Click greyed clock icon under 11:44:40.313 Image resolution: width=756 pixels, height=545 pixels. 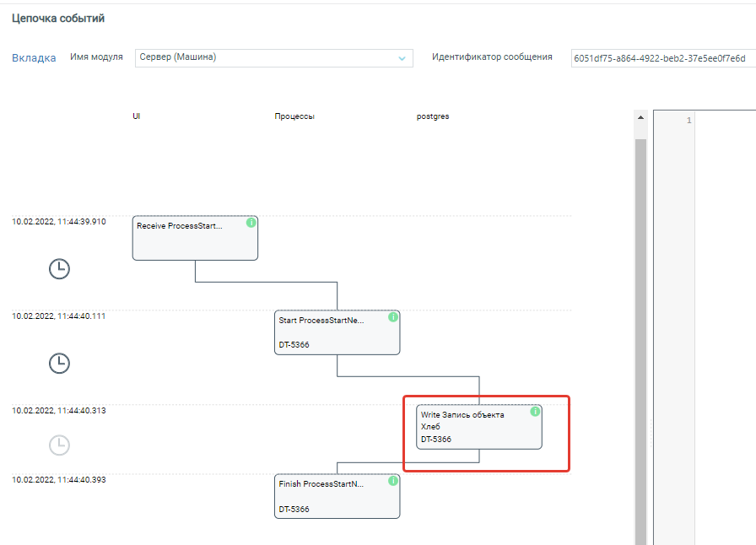point(59,445)
